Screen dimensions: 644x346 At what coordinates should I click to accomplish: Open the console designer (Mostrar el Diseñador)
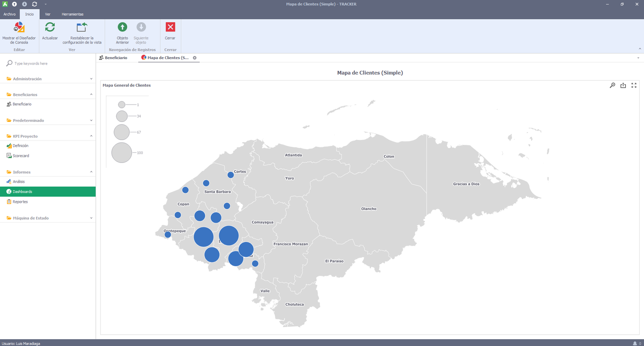click(x=19, y=32)
